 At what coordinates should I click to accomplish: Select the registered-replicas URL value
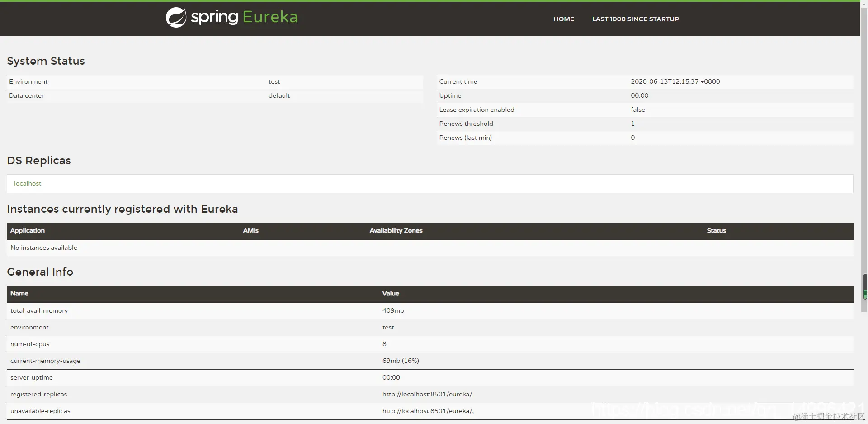click(x=427, y=394)
